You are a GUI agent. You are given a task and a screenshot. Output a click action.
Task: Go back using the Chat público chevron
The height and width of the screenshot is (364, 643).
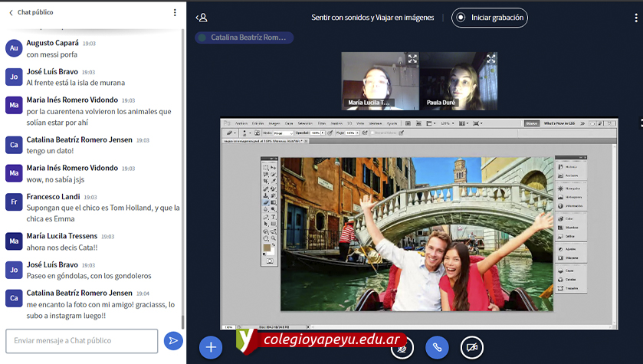point(11,13)
